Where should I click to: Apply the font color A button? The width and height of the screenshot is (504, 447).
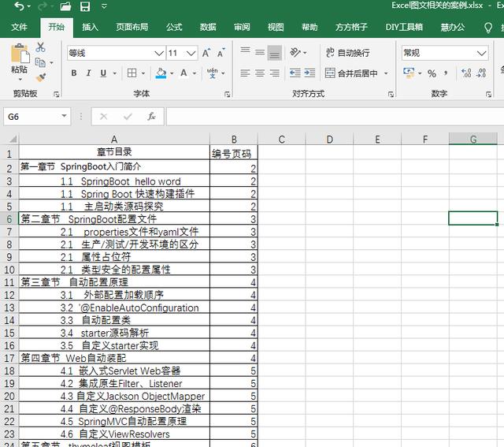point(183,73)
